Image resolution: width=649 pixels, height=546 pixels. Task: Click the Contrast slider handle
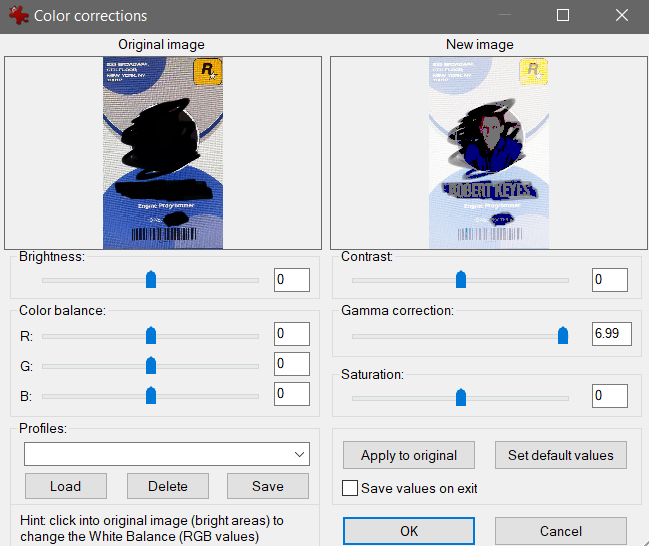pos(461,279)
